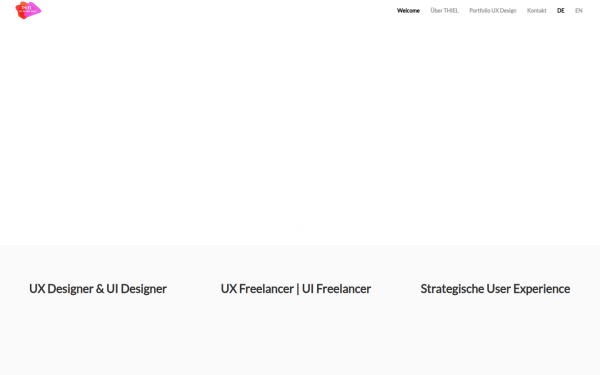Select the UX Freelancer | UI Freelancer heading
The height and width of the screenshot is (375, 600).
[296, 289]
